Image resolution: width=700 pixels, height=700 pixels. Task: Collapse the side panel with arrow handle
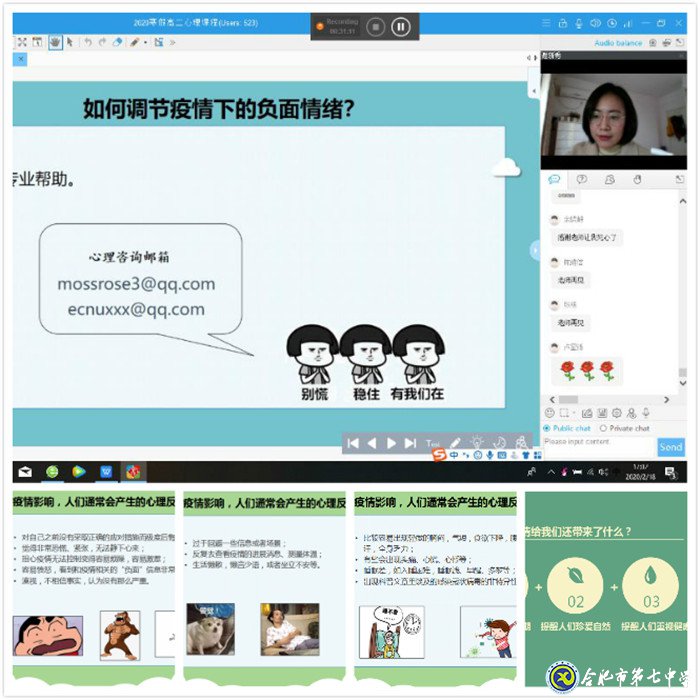point(535,250)
